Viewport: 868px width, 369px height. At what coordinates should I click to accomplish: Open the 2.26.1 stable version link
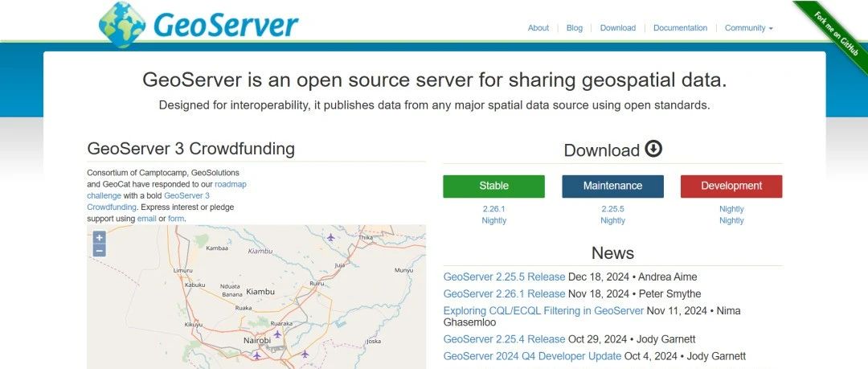(493, 209)
